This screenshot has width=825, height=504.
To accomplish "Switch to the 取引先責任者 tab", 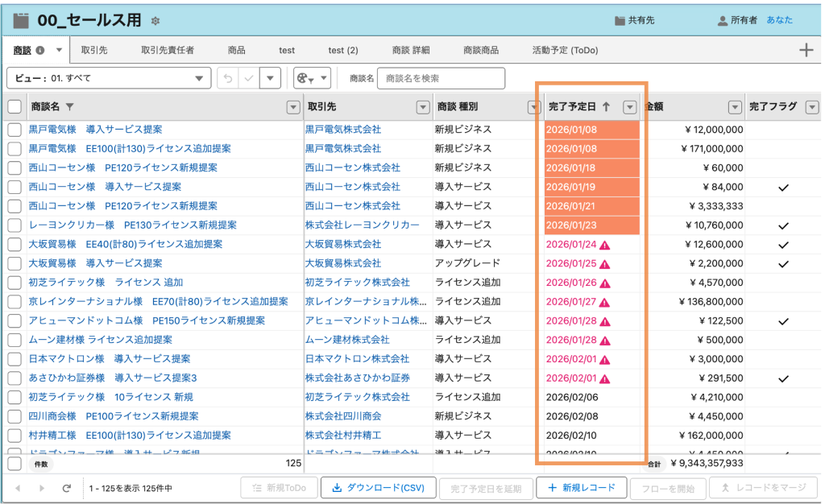I will 167,50.
